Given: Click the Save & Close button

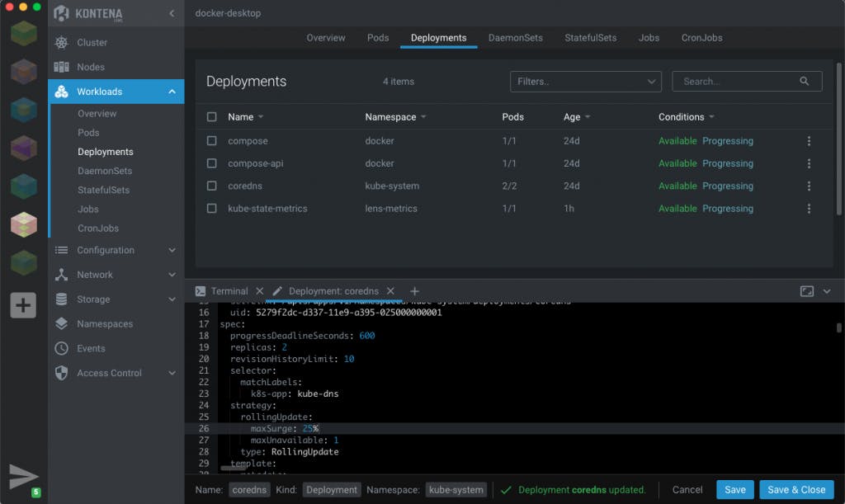Looking at the screenshot, I should (x=796, y=490).
